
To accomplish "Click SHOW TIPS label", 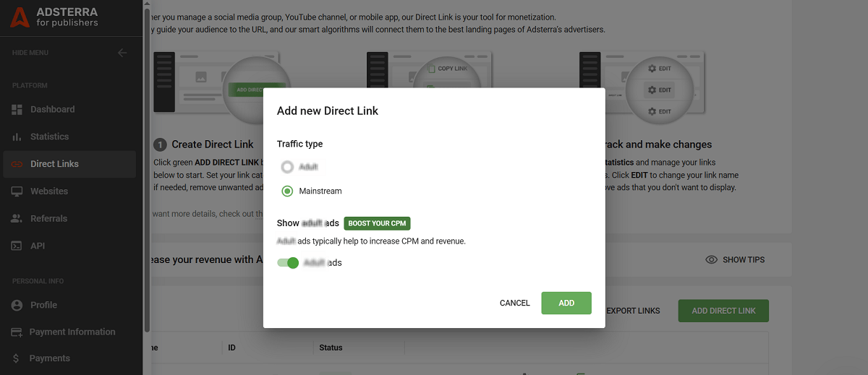I will (744, 259).
